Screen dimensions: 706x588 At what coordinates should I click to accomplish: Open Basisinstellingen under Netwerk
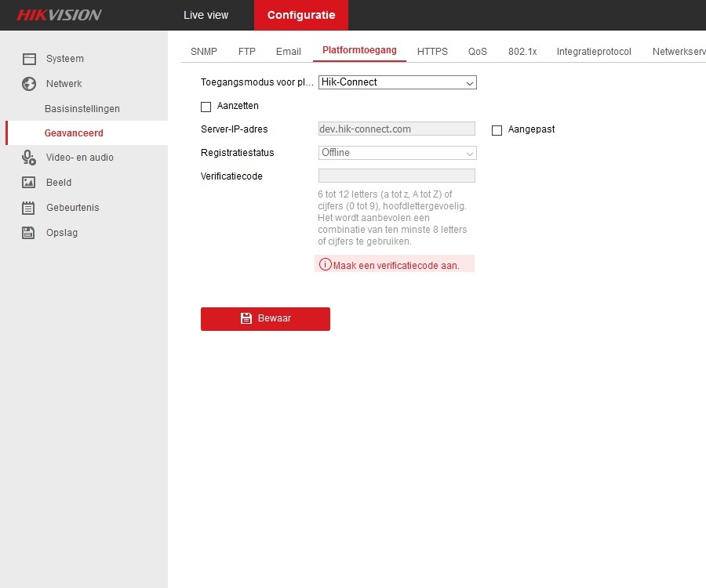click(84, 109)
